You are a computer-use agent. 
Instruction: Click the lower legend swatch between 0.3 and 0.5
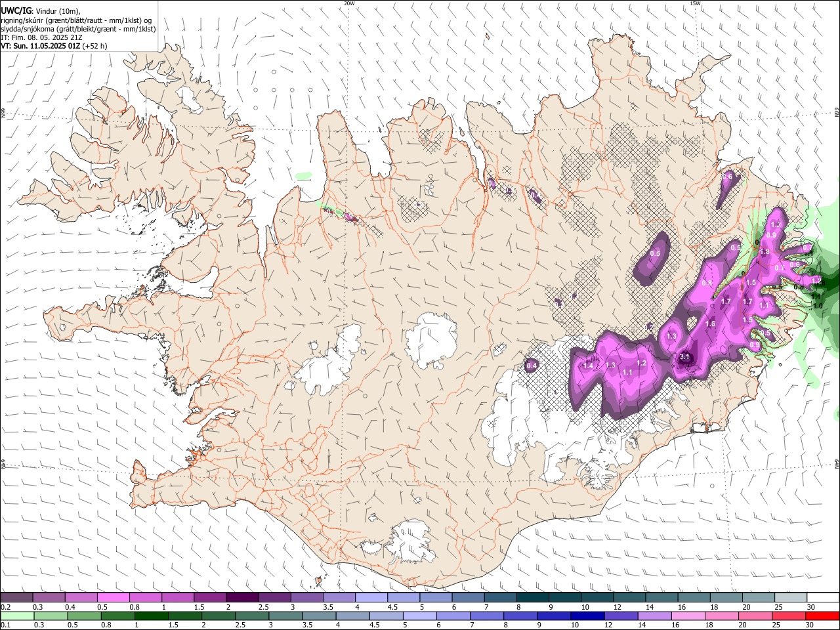tap(49, 616)
